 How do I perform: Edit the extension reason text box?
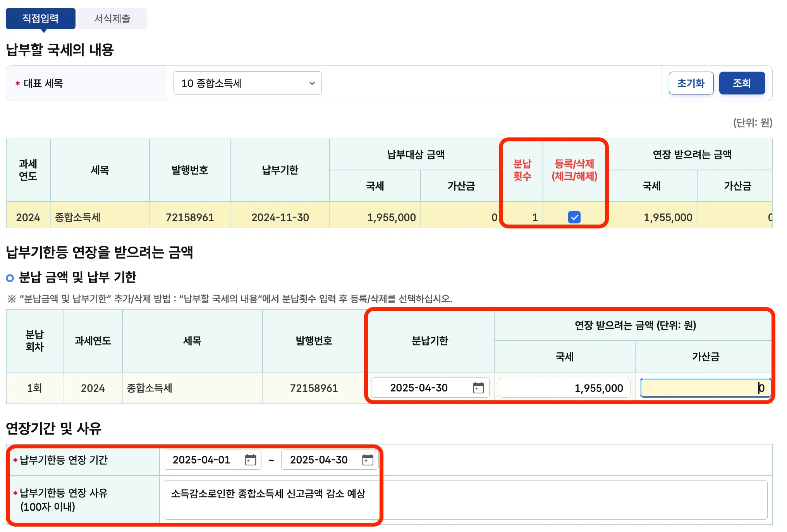271,499
